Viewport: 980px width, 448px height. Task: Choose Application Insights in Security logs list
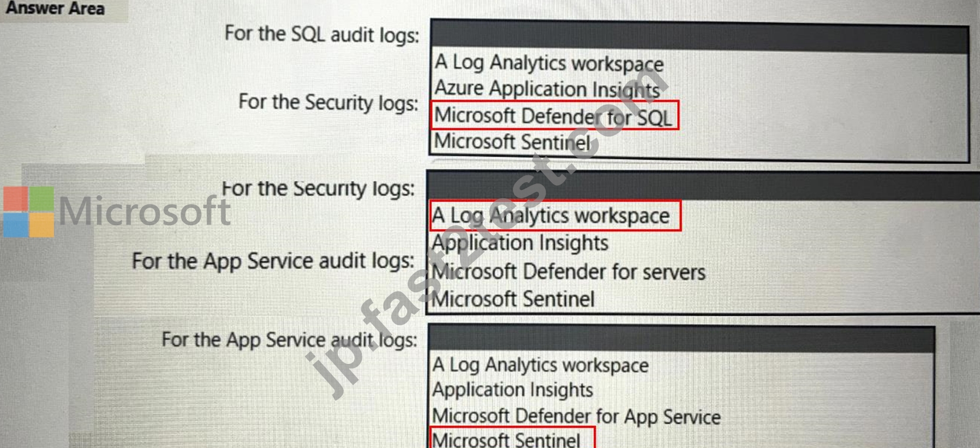520,243
